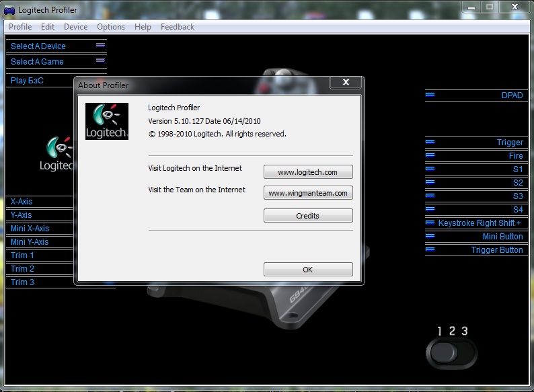Select the Mini Button label
Viewport: 534px width, 392px height.
pyautogui.click(x=502, y=237)
